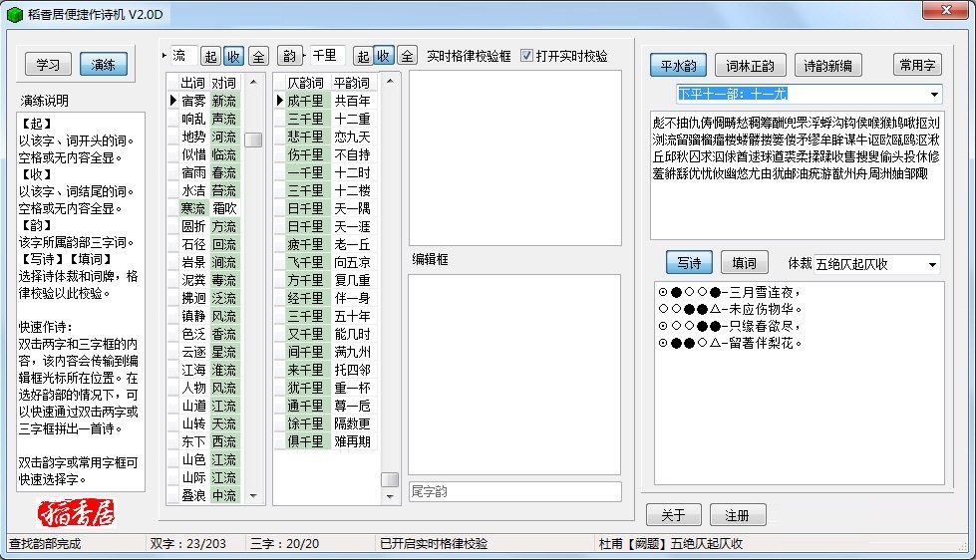Select the word 寒流 in the list
Image resolution: width=976 pixels, height=560 pixels.
click(x=193, y=208)
